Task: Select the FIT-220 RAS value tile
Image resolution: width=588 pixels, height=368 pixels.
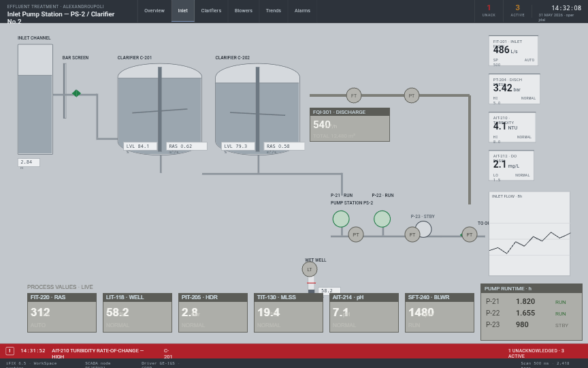Action: 62,313
